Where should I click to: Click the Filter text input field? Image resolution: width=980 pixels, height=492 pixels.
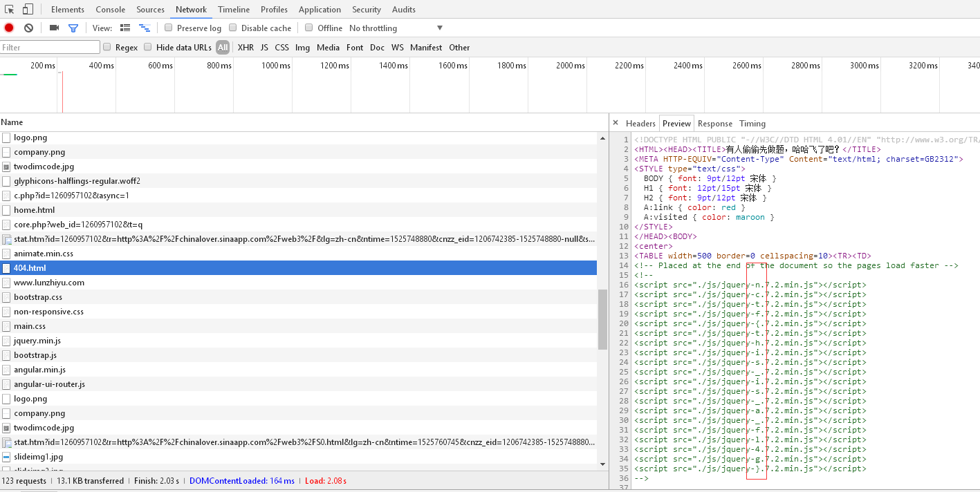tap(50, 47)
